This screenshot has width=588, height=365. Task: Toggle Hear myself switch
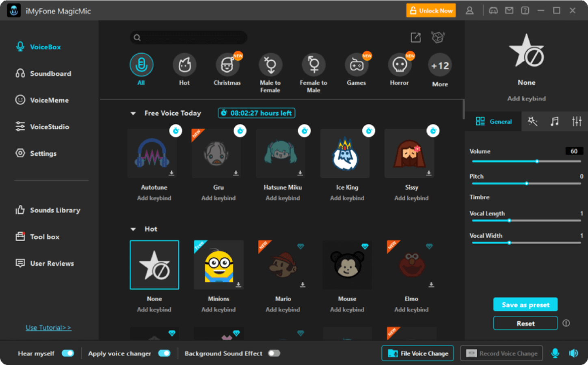pyautogui.click(x=68, y=353)
